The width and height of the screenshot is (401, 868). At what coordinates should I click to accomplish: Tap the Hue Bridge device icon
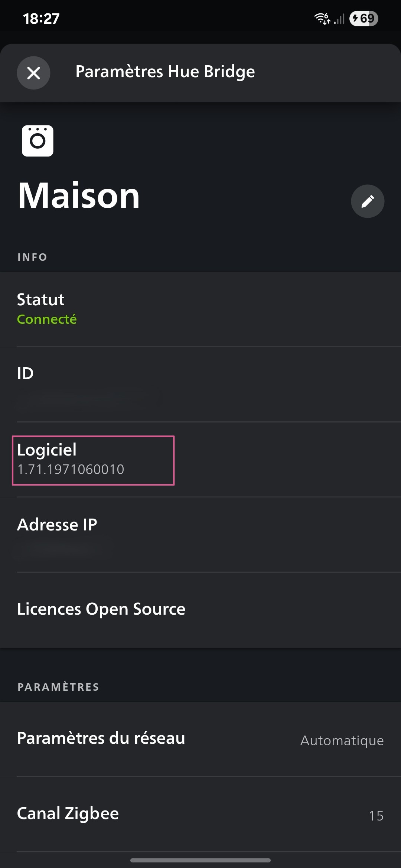(38, 141)
